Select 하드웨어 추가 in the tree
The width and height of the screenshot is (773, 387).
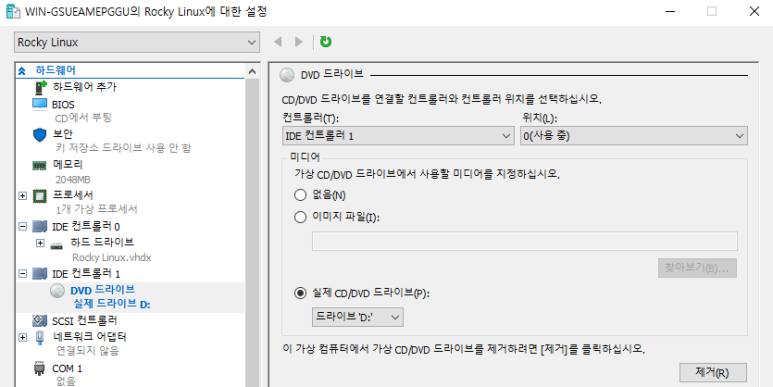(84, 87)
